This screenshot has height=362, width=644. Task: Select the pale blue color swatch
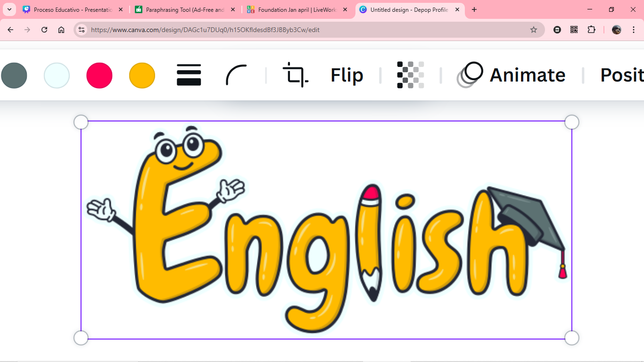[57, 75]
